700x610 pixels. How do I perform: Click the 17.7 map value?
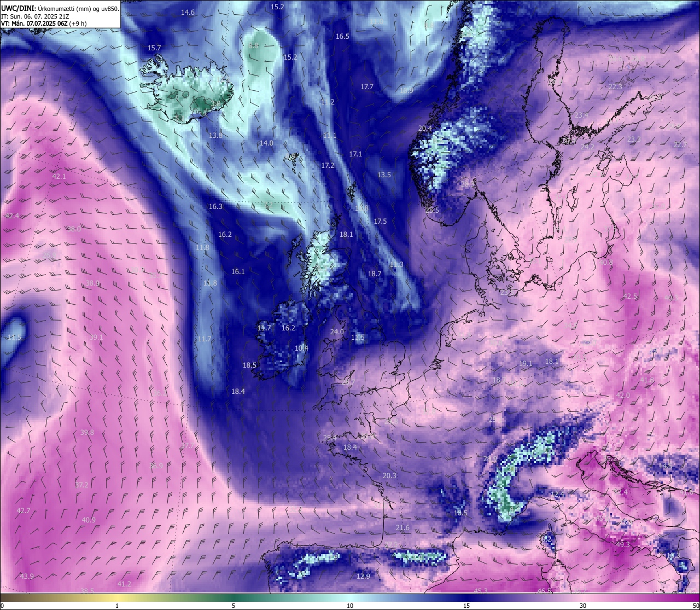coord(367,86)
